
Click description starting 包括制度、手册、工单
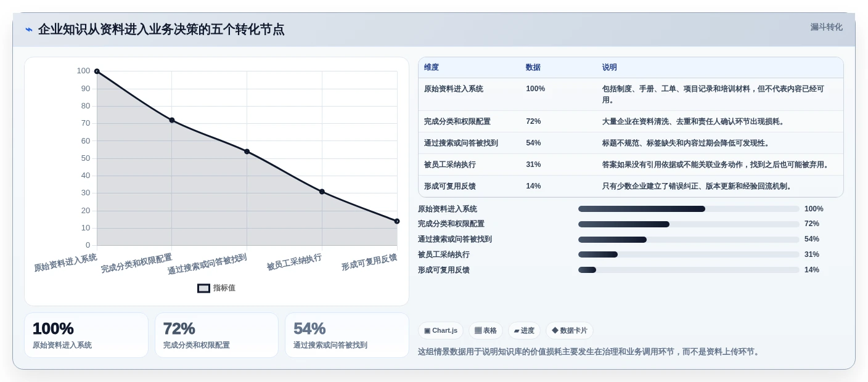[x=713, y=94]
